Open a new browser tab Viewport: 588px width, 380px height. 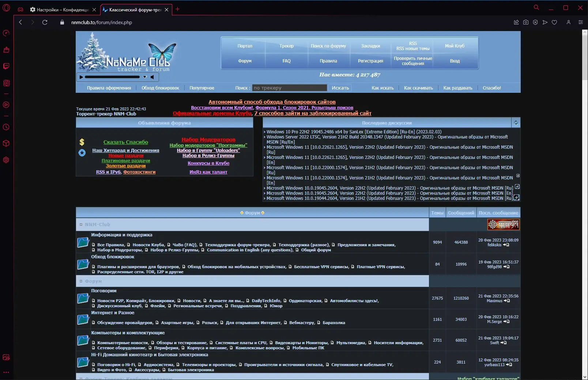tap(178, 9)
